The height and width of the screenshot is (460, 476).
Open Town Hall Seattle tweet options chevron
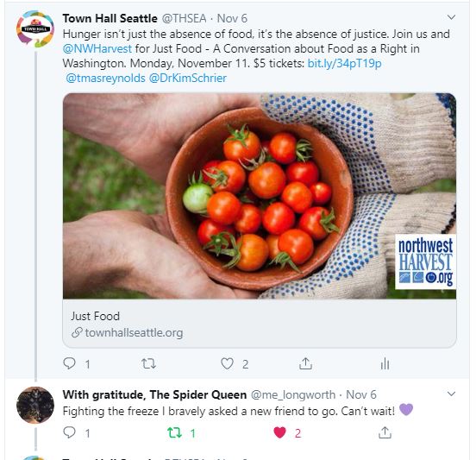[x=451, y=17]
